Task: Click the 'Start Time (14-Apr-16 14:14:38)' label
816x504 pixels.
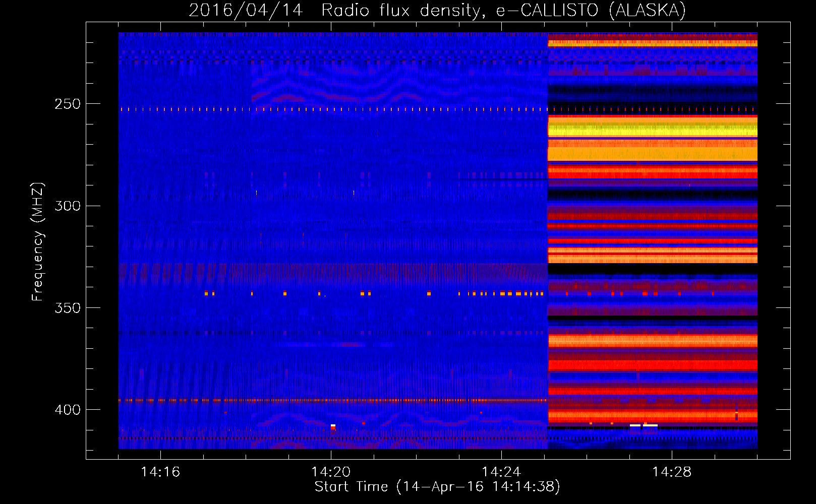Action: coord(437,487)
